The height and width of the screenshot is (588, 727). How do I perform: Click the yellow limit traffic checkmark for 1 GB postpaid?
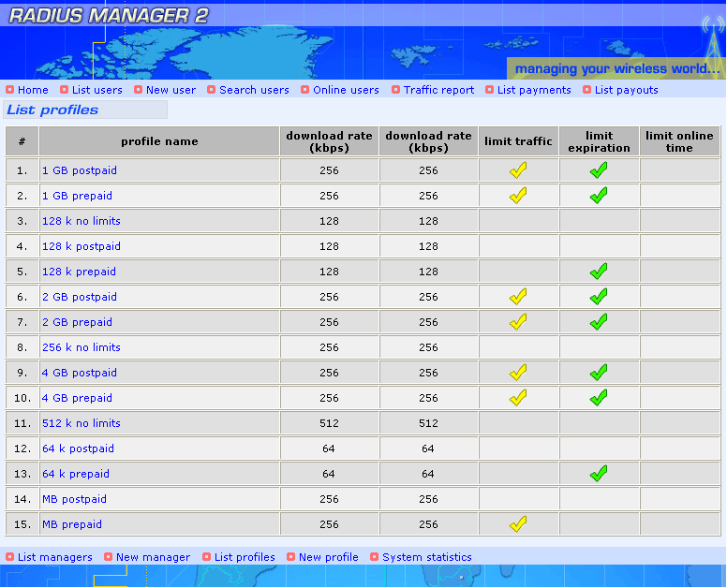pyautogui.click(x=518, y=170)
